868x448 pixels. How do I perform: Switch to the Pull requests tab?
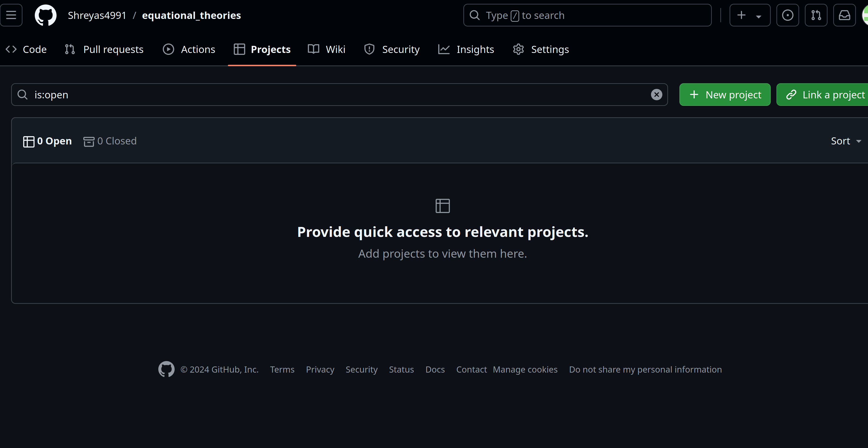click(x=104, y=49)
